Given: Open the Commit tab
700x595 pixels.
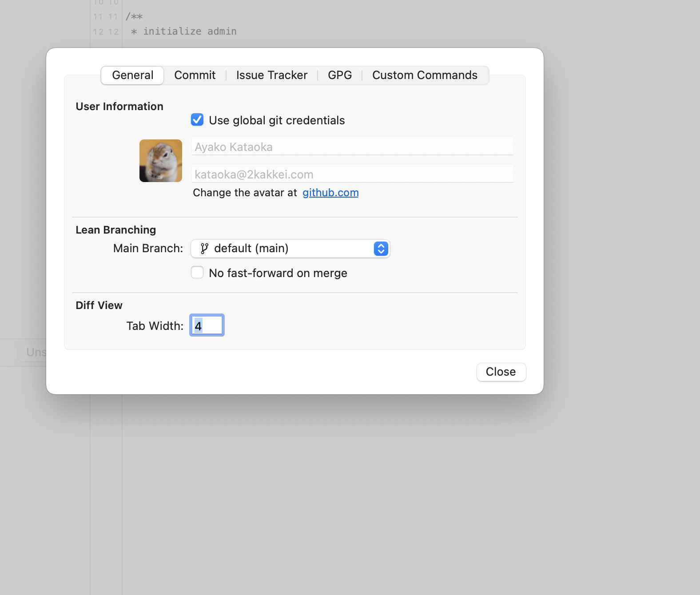Looking at the screenshot, I should (195, 75).
